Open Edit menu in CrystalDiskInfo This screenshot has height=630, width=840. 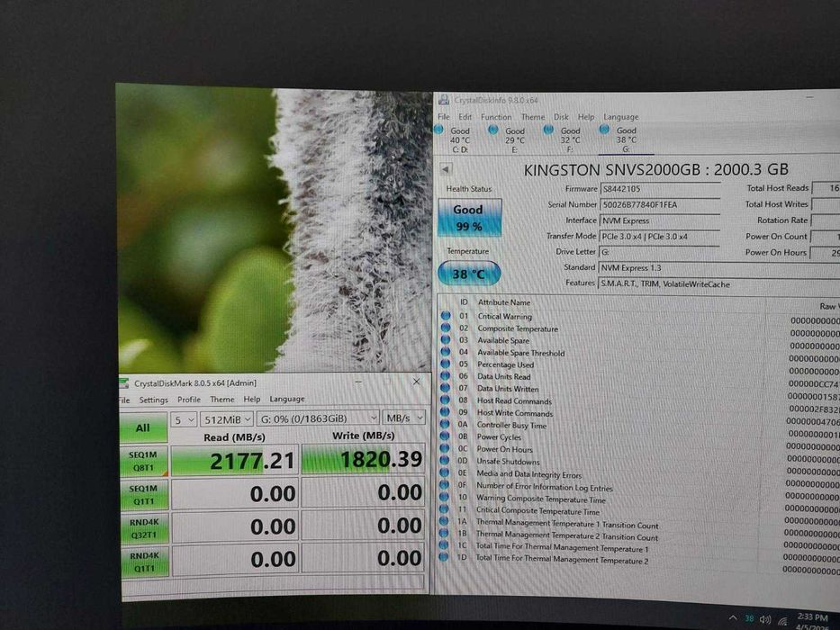465,116
